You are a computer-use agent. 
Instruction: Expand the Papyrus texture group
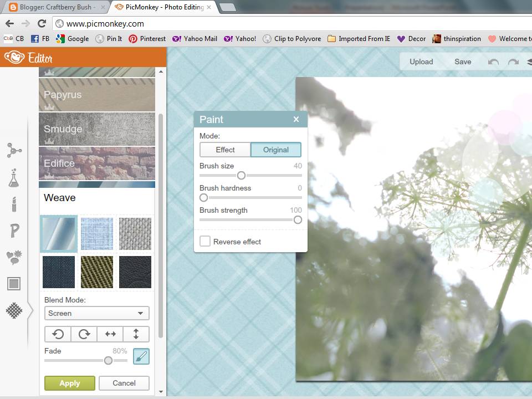coord(97,95)
